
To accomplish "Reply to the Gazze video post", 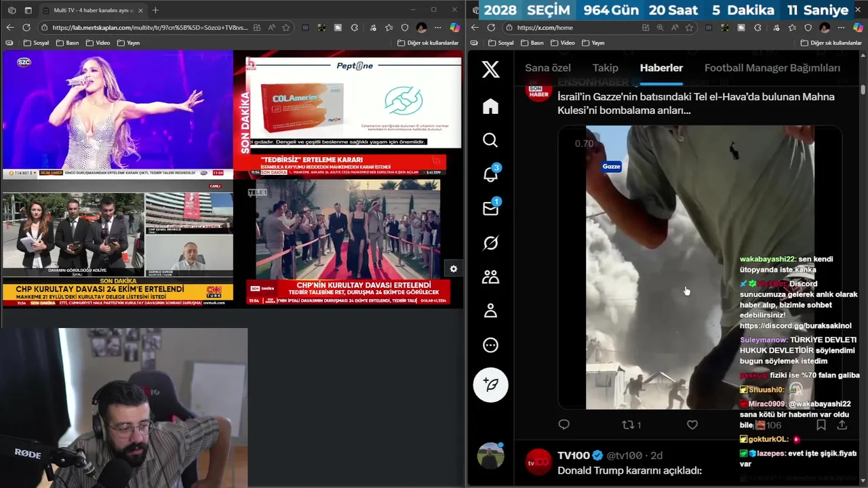I will 564,424.
